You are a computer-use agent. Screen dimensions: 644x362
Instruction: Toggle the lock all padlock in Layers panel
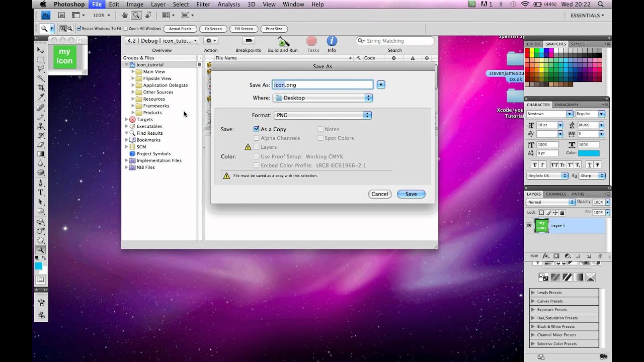tap(562, 213)
